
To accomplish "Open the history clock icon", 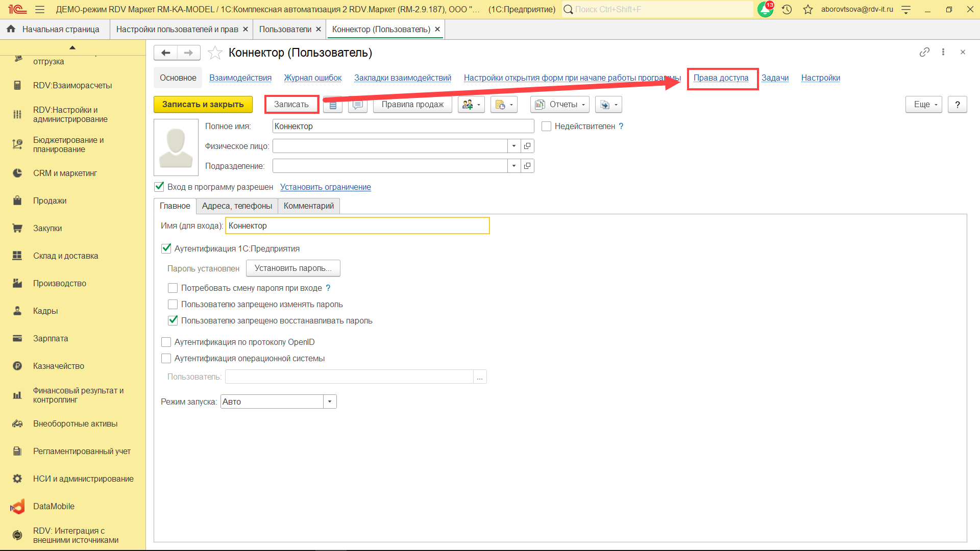I will (787, 10).
